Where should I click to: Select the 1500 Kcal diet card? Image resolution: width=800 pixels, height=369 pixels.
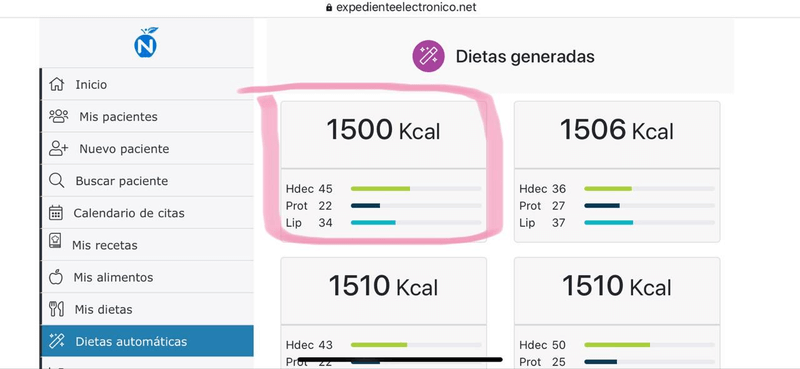383,171
